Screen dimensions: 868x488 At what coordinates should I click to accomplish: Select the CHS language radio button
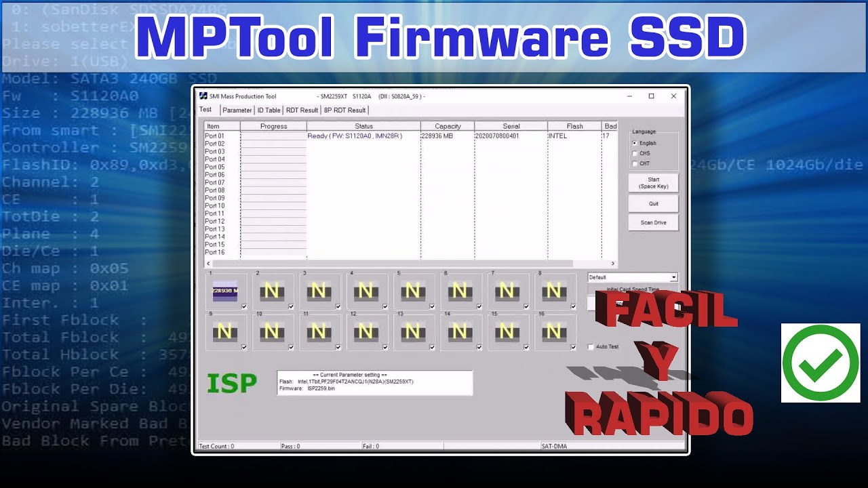coord(635,153)
